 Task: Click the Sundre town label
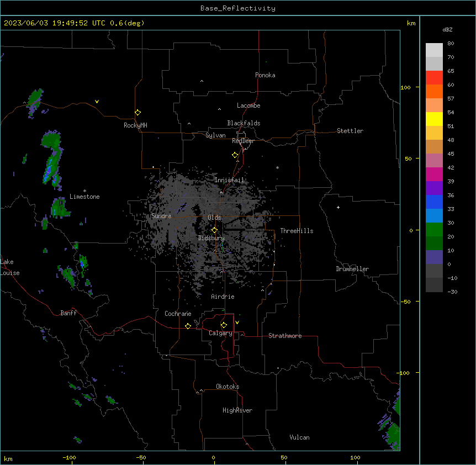point(161,216)
